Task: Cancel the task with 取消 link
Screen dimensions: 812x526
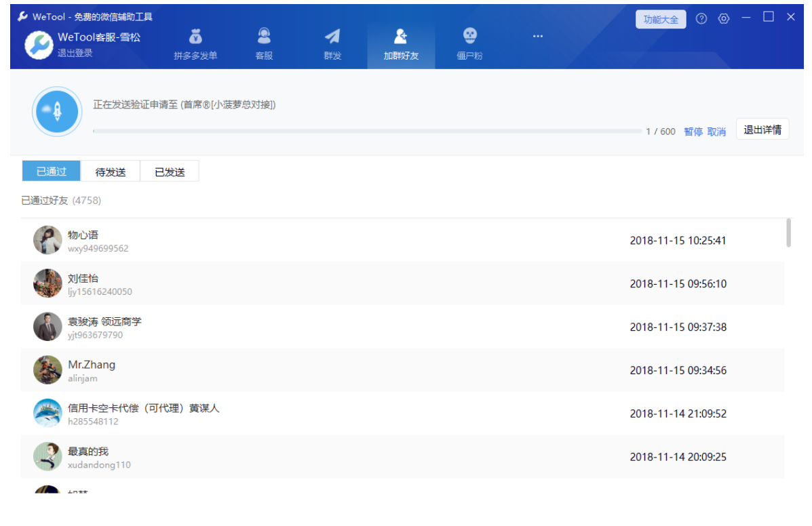Action: click(x=716, y=132)
